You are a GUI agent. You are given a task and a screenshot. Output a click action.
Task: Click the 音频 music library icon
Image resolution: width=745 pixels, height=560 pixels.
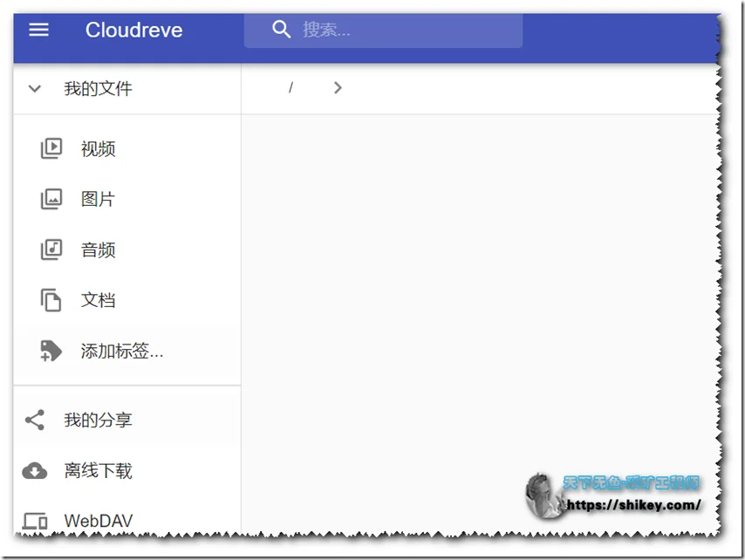click(x=51, y=249)
